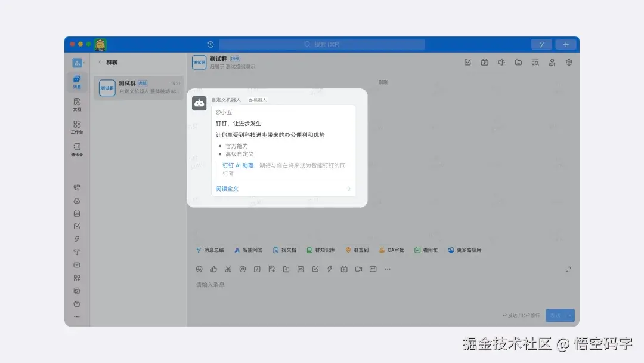Open group settings with the gear icon
The height and width of the screenshot is (363, 644).
568,61
